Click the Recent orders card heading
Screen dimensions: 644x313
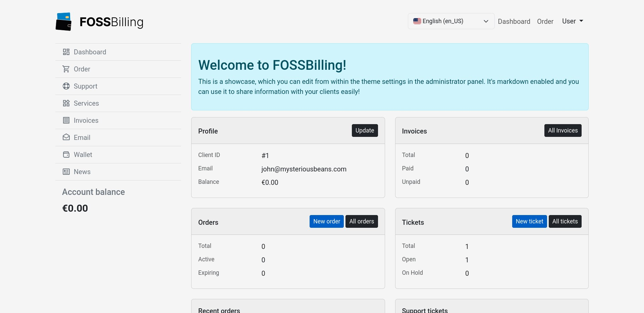pos(219,310)
